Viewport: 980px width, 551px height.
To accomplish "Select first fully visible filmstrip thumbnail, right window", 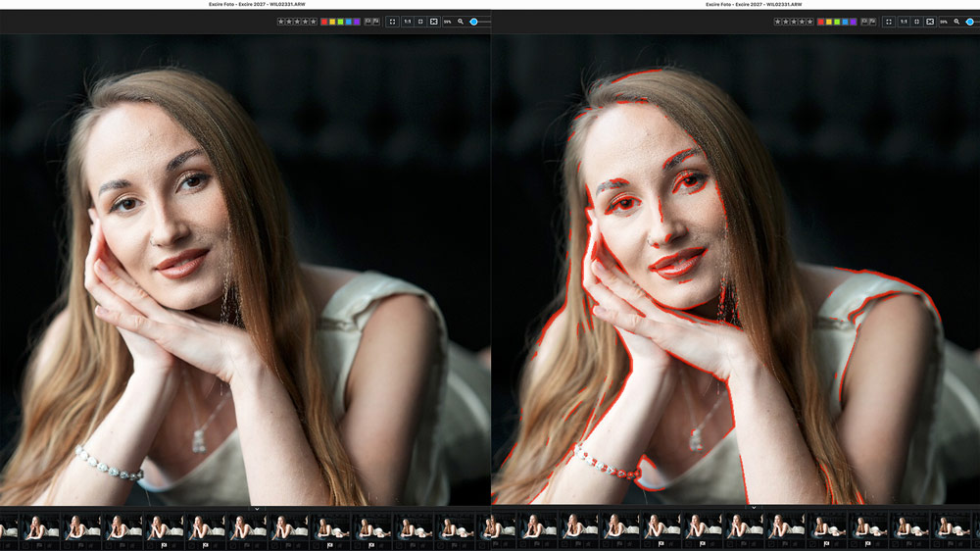I will [x=537, y=527].
